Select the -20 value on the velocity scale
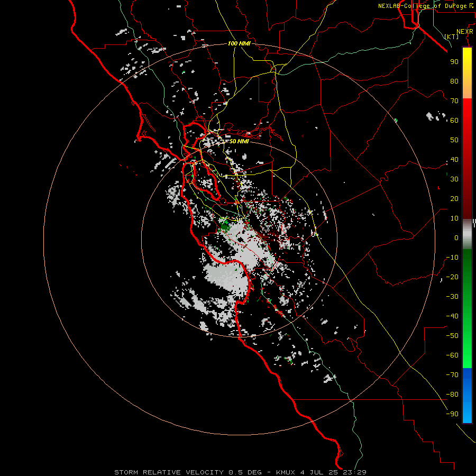This screenshot has width=476, height=476. point(452,277)
